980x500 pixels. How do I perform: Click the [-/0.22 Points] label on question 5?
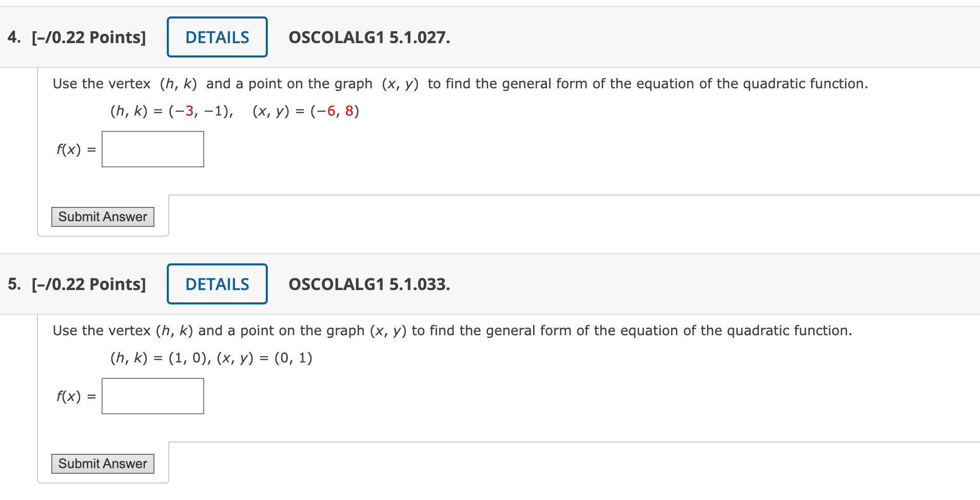click(x=88, y=283)
